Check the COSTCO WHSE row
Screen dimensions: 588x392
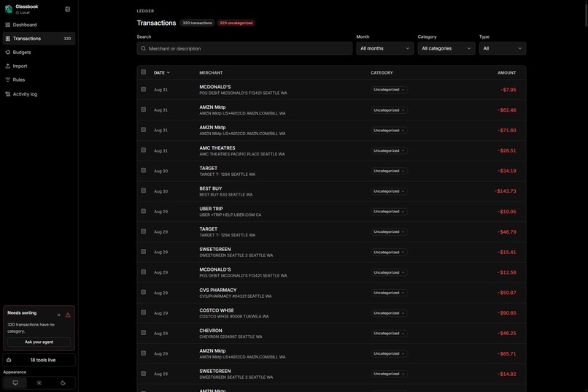[143, 312]
